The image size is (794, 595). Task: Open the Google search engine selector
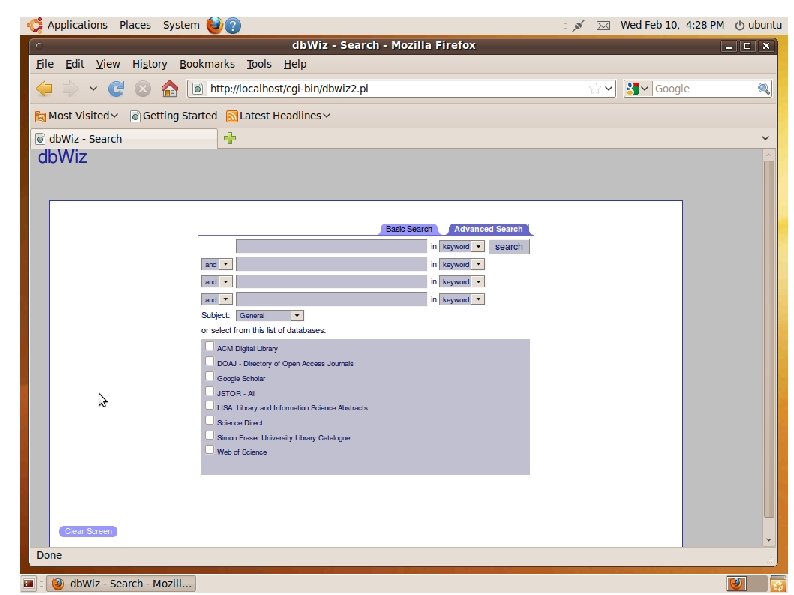[637, 89]
